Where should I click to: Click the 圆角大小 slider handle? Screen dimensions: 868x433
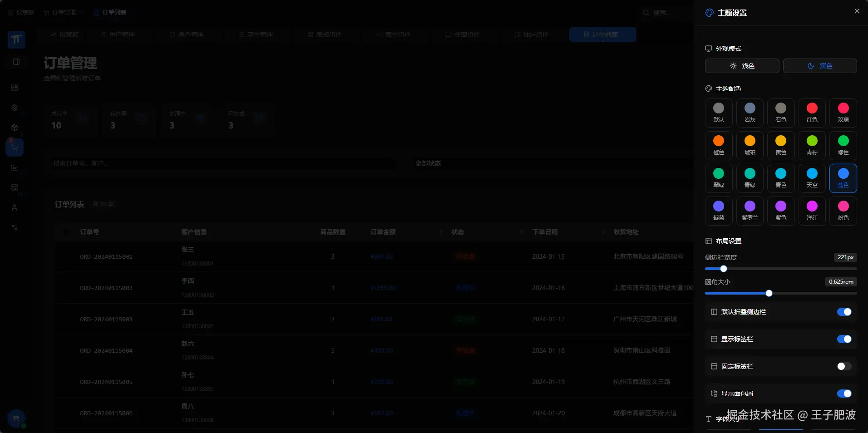pos(769,293)
